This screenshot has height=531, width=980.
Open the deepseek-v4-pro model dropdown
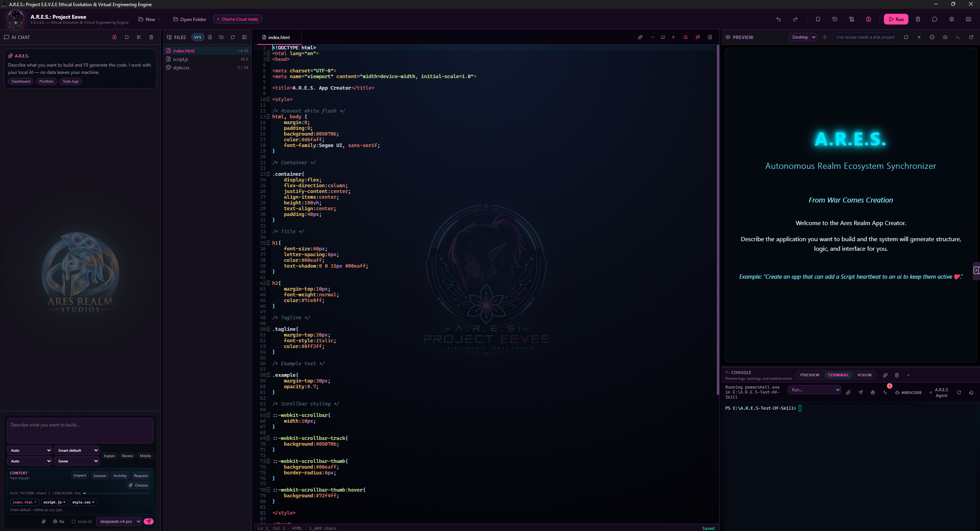[119, 521]
